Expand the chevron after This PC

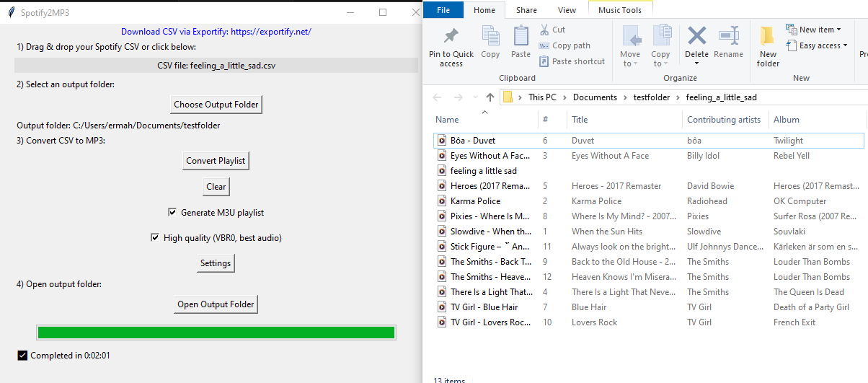[566, 97]
